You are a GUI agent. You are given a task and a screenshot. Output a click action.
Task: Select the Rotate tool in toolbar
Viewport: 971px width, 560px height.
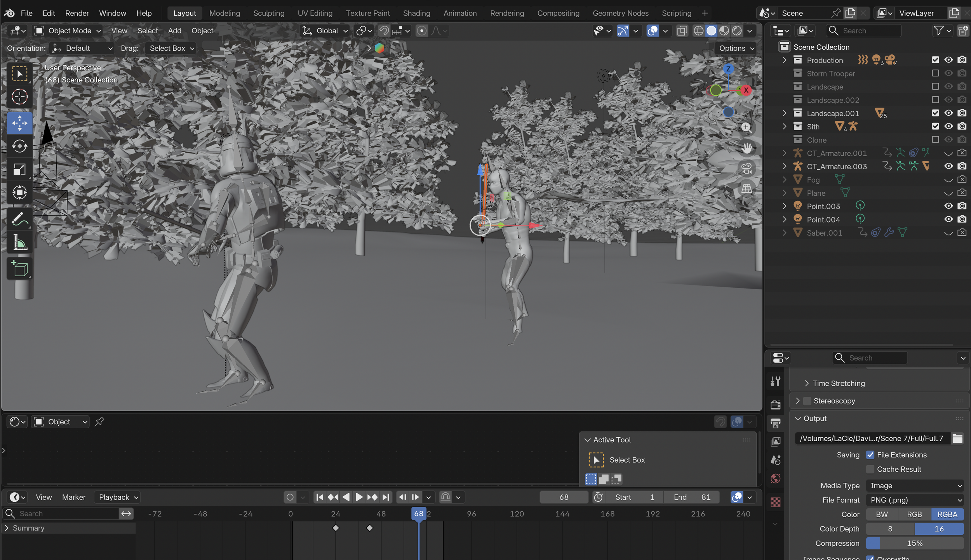(19, 146)
